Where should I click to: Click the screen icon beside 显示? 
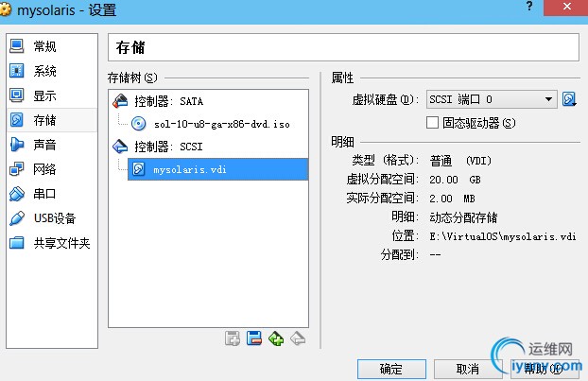coord(17,95)
